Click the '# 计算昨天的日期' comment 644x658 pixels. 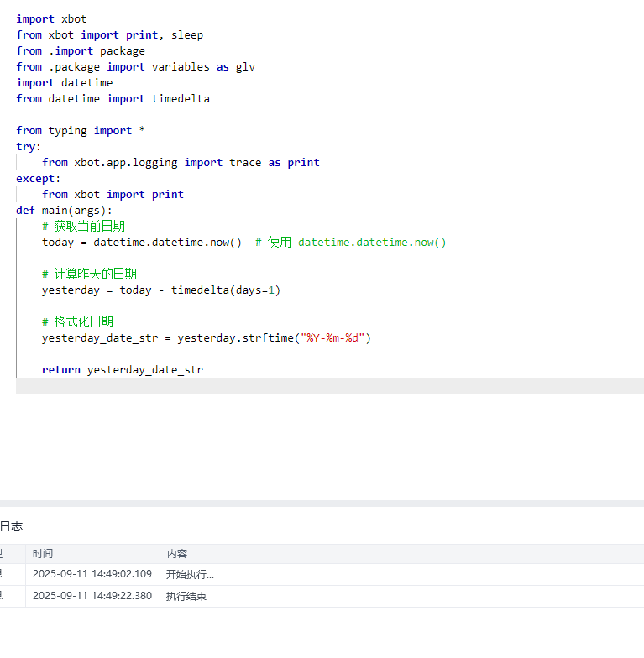point(89,274)
